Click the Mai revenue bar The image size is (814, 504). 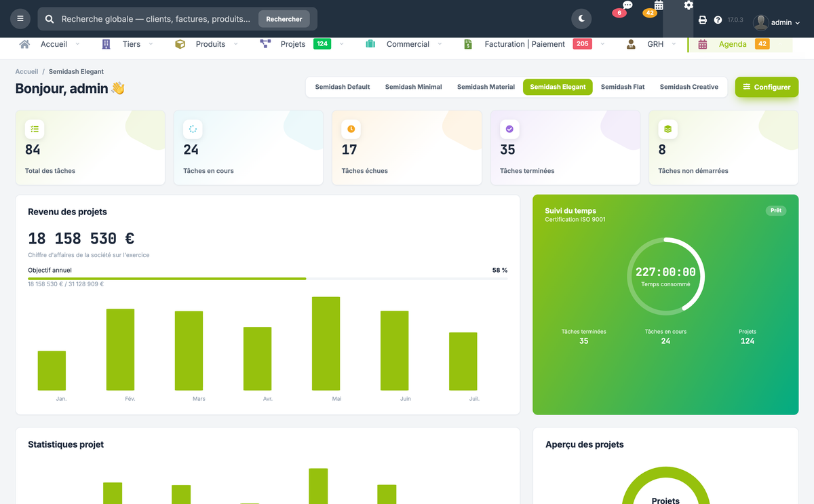[x=326, y=343]
